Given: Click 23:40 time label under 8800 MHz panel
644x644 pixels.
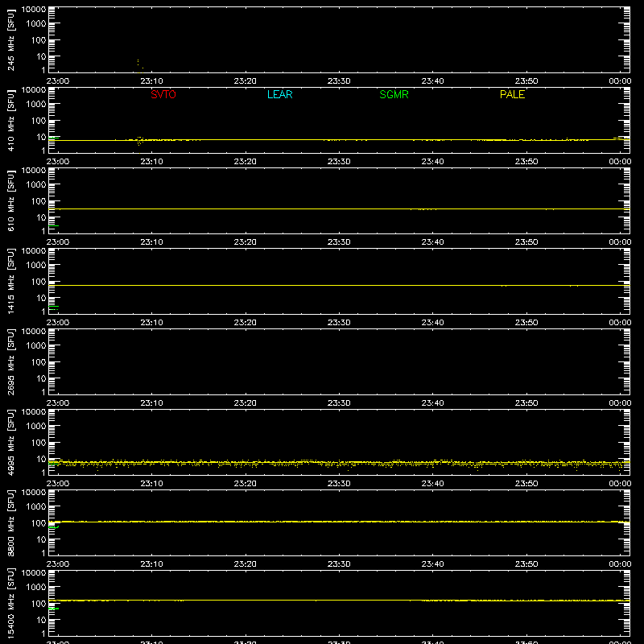Looking at the screenshot, I should click(432, 564).
